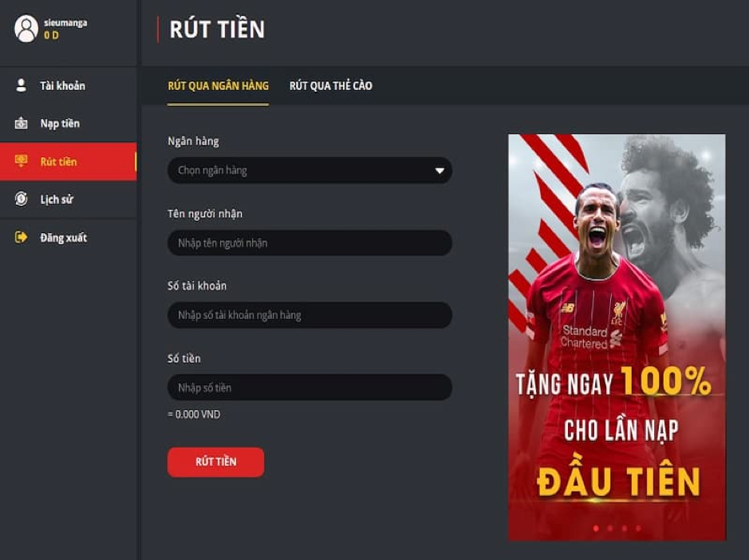Focus the Nhập tên người nhận field
The width and height of the screenshot is (749, 560).
pyautogui.click(x=309, y=243)
